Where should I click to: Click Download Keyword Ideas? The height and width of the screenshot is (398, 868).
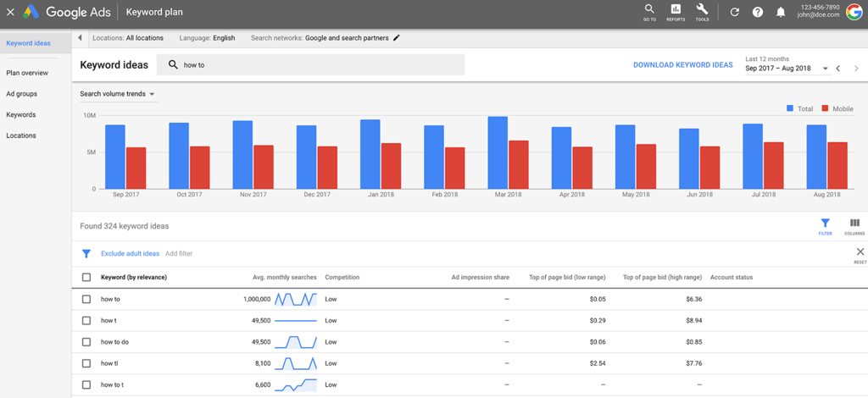[x=683, y=65]
